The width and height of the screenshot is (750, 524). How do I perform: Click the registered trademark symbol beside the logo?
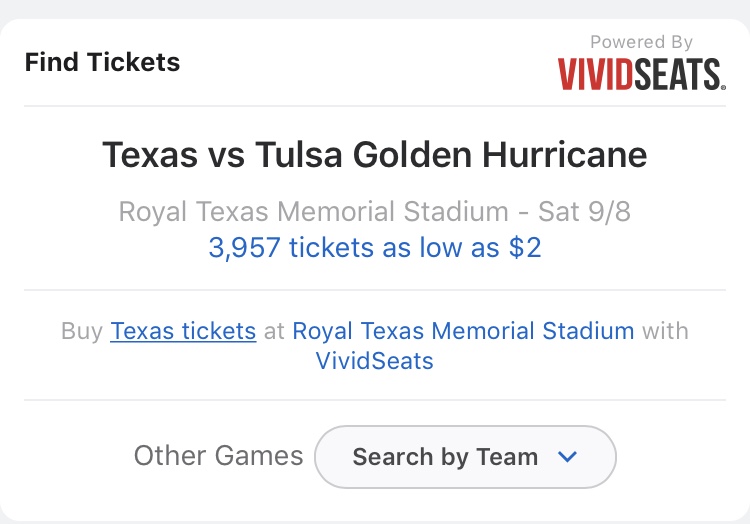[x=724, y=87]
